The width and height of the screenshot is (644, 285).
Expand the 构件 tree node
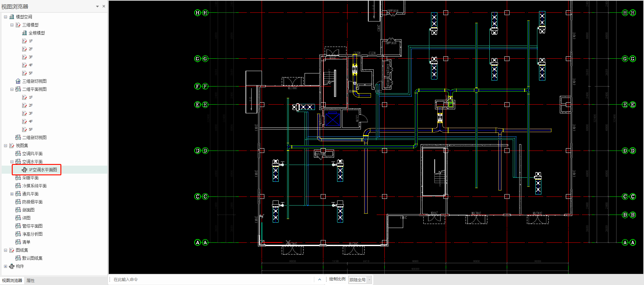point(5,266)
